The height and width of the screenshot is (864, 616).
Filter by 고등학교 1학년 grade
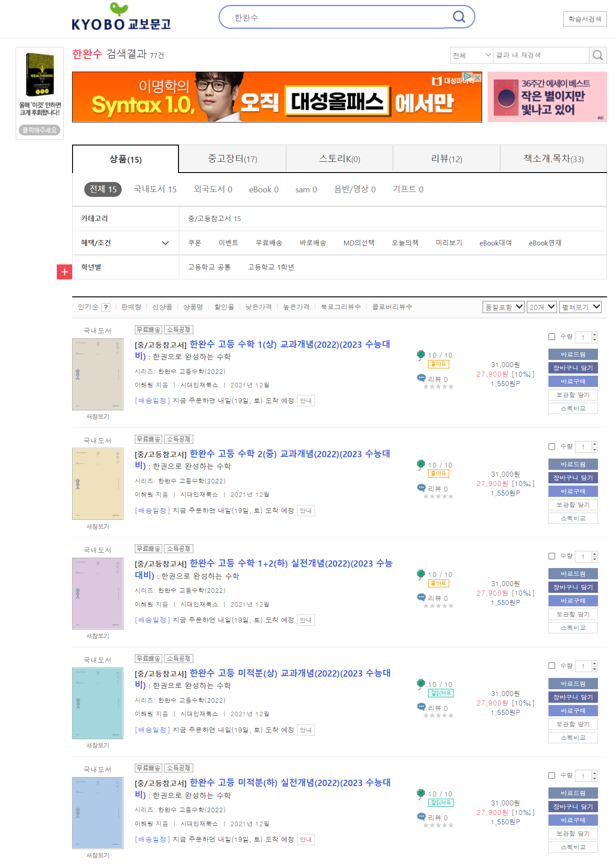(271, 267)
